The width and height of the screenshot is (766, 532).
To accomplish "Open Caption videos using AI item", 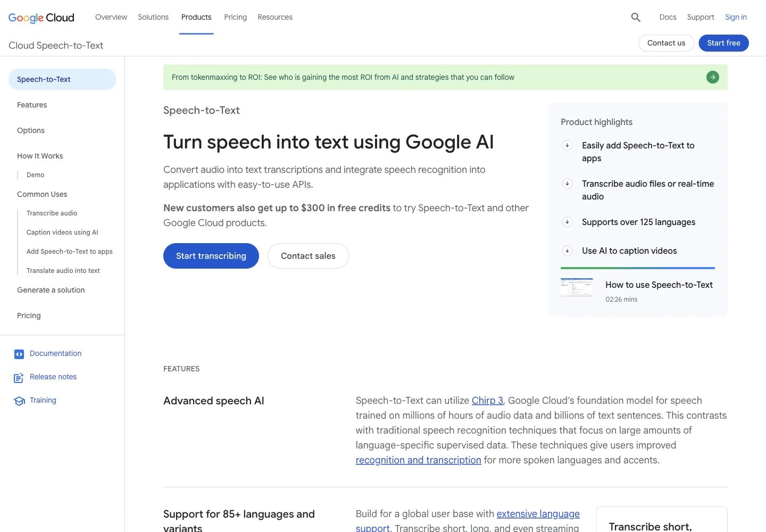I will pyautogui.click(x=62, y=232).
